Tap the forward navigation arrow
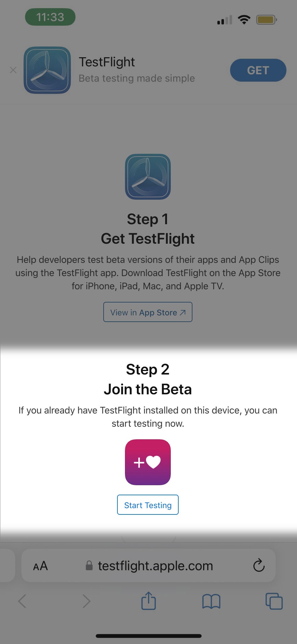 pyautogui.click(x=87, y=601)
